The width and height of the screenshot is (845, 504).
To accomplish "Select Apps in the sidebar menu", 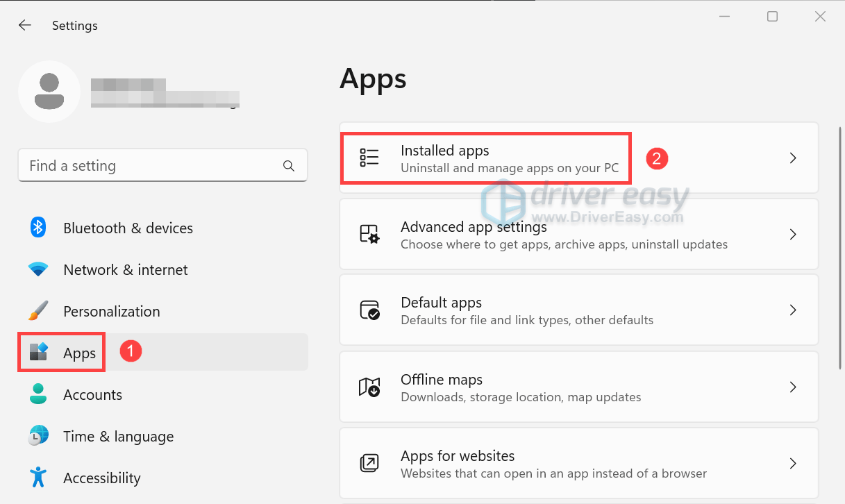I will pyautogui.click(x=79, y=353).
